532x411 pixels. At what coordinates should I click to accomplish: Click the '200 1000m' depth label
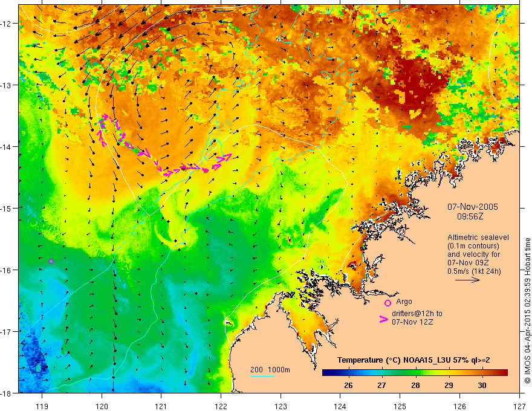pos(270,370)
